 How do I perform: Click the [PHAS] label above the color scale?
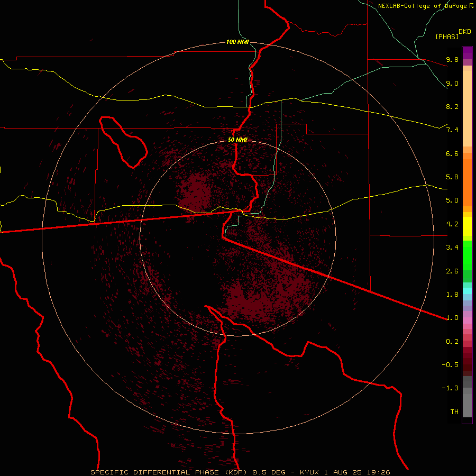[447, 36]
